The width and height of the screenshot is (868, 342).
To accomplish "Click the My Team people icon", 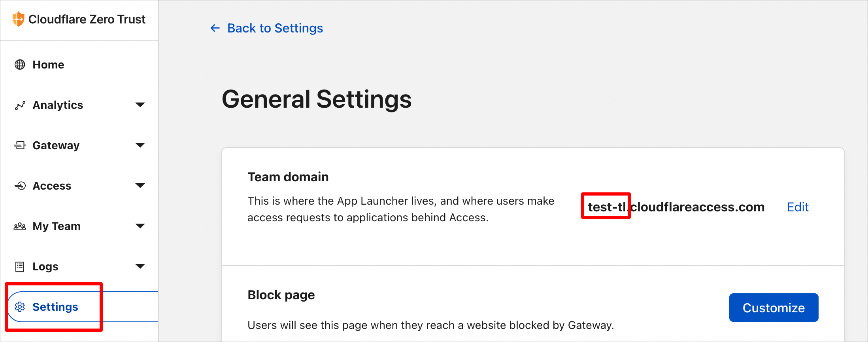I will coord(20,226).
